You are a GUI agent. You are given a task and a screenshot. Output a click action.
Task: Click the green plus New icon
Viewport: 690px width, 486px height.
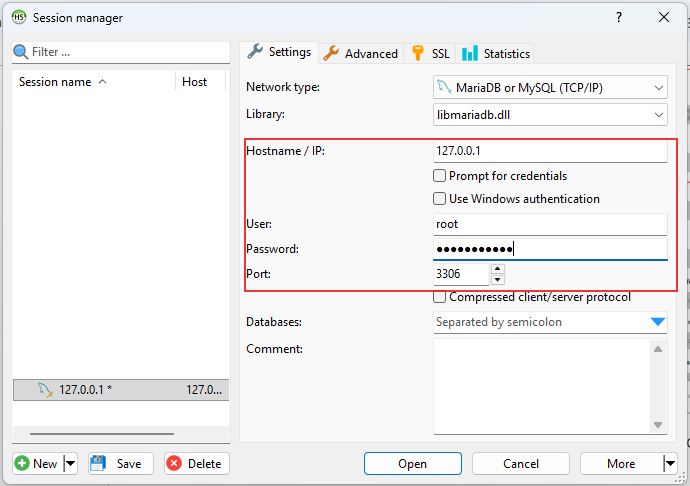[x=22, y=464]
